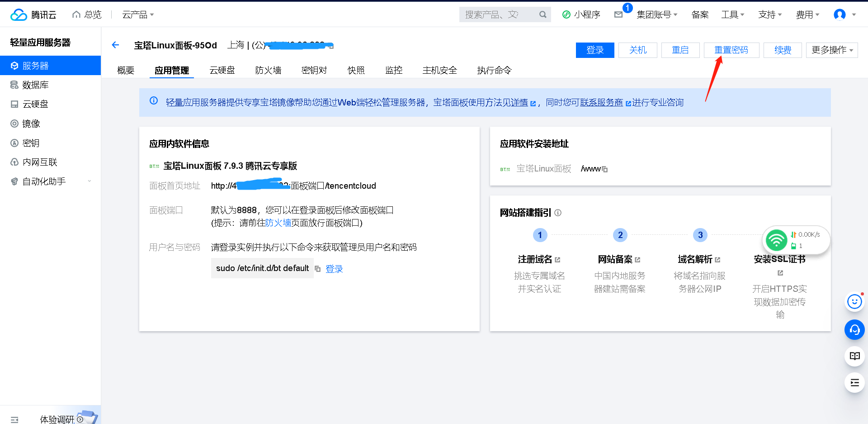The height and width of the screenshot is (424, 868).
Task: Click the 小程序 mini program icon
Action: [566, 14]
